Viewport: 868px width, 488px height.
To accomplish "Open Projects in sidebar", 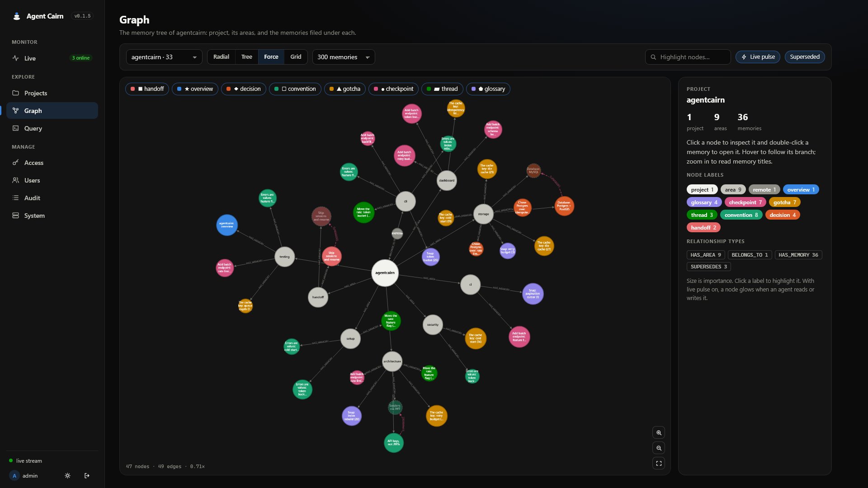I will 52,93.
